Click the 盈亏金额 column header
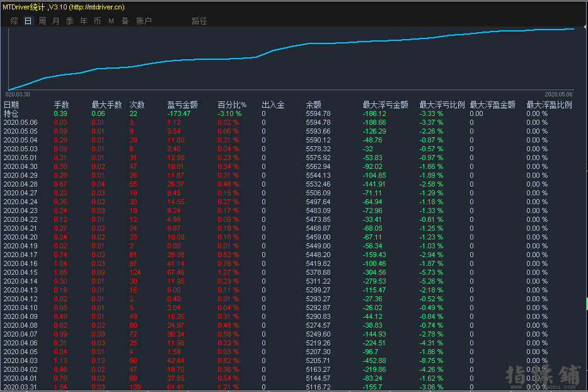This screenshot has height=392, width=588. click(183, 105)
